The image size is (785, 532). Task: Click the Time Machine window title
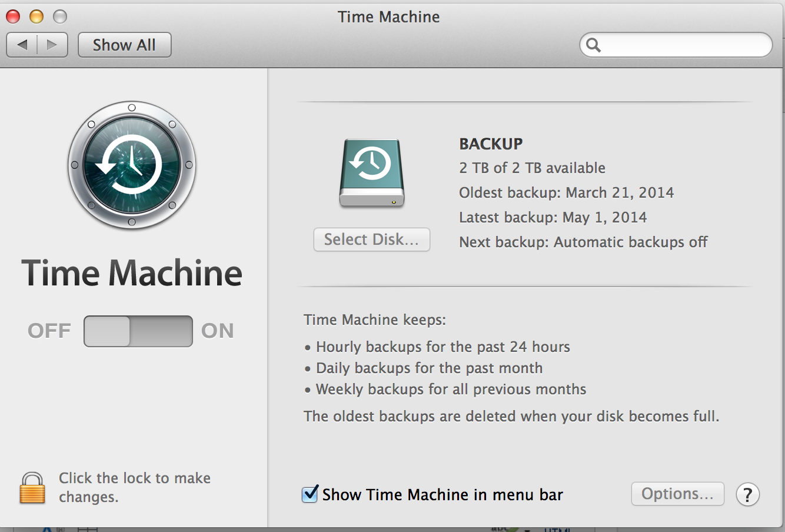pyautogui.click(x=388, y=17)
